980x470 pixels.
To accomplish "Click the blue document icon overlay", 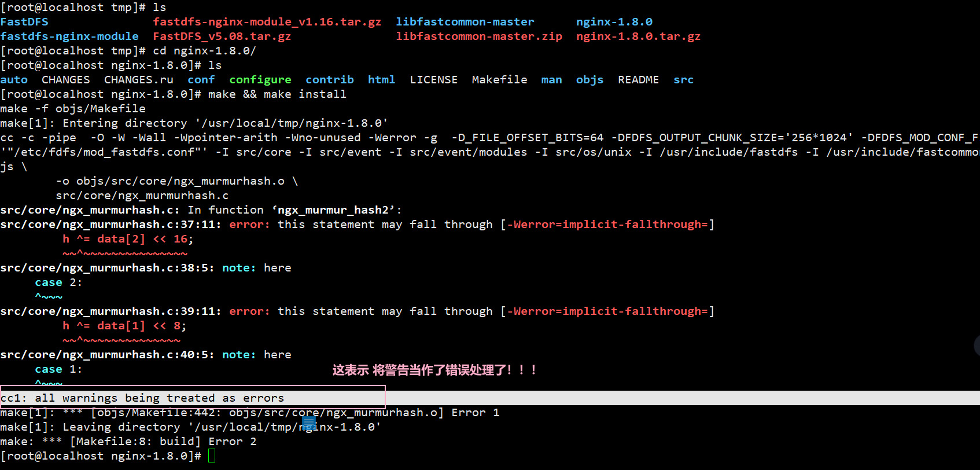I will pos(309,424).
